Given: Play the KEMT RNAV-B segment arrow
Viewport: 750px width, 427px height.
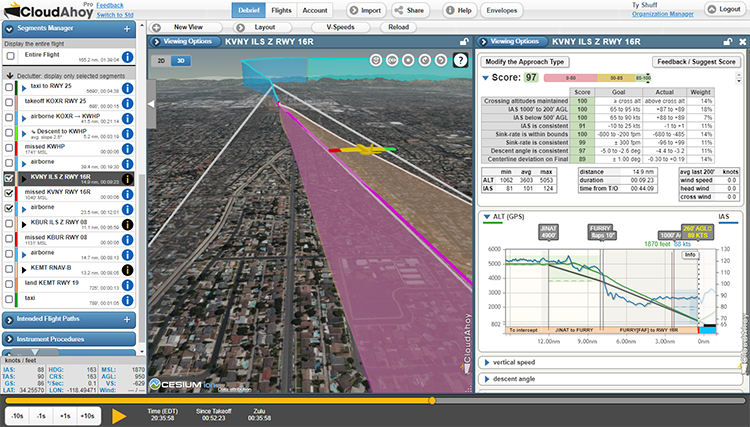Looking at the screenshot, I should point(24,270).
